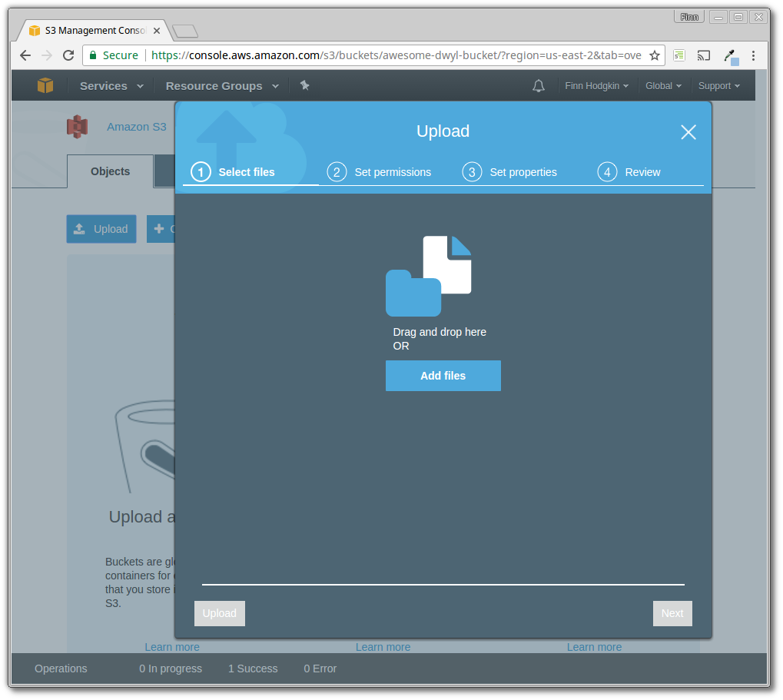
Task: Click the file and folder drop icon
Action: 429,276
